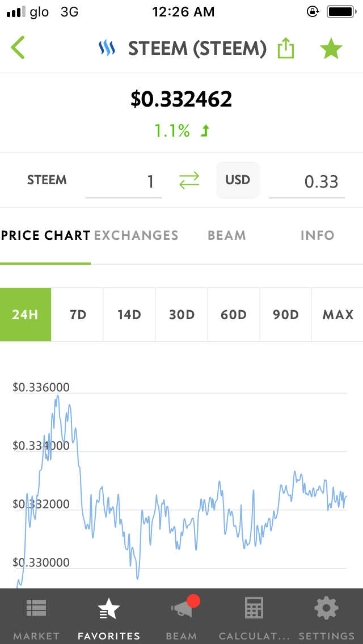Show the MAX chart range
Viewport: 363px width, 644px height.
pyautogui.click(x=337, y=315)
